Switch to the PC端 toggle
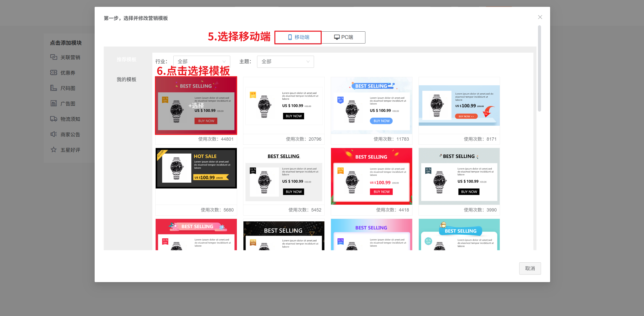Viewport: 644px width, 316px height. click(343, 37)
